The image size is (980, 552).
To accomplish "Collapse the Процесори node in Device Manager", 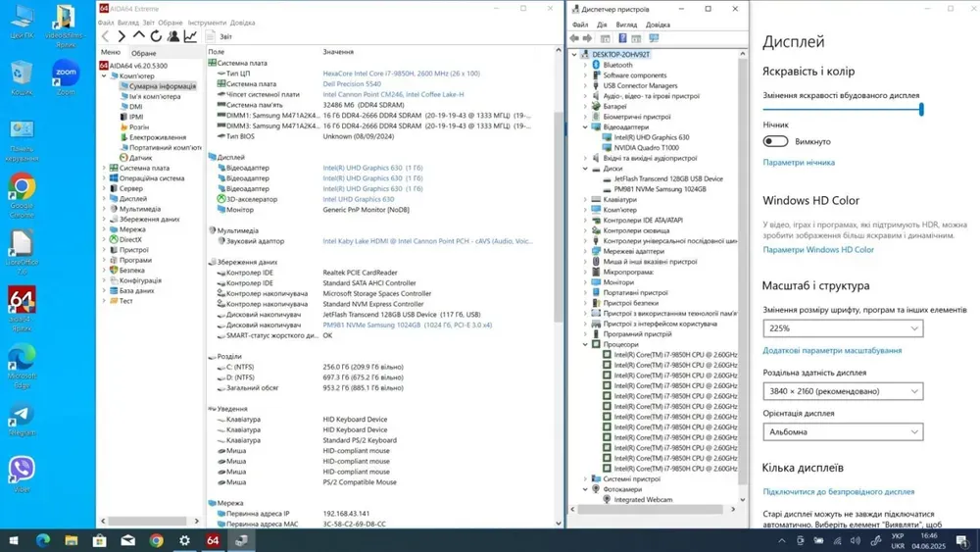I will coord(586,345).
